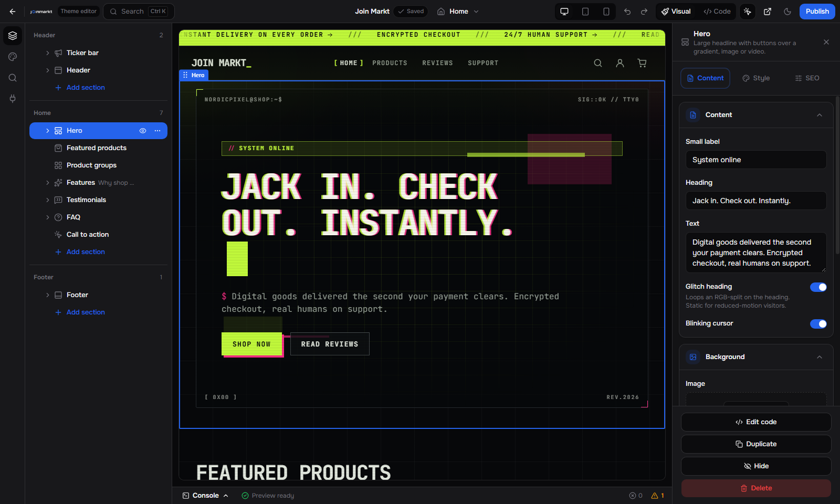The height and width of the screenshot is (504, 840).
Task: Collapse the Content settings group
Action: click(820, 115)
